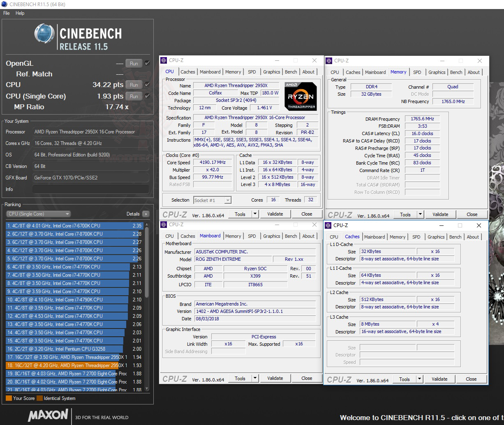Select ranking entry 1 Intel Core i7-6700K
This screenshot has height=425, width=504.
pyautogui.click(x=74, y=226)
